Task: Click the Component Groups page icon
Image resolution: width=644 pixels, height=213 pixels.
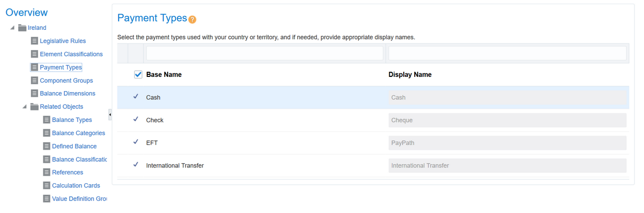Action: click(x=34, y=81)
